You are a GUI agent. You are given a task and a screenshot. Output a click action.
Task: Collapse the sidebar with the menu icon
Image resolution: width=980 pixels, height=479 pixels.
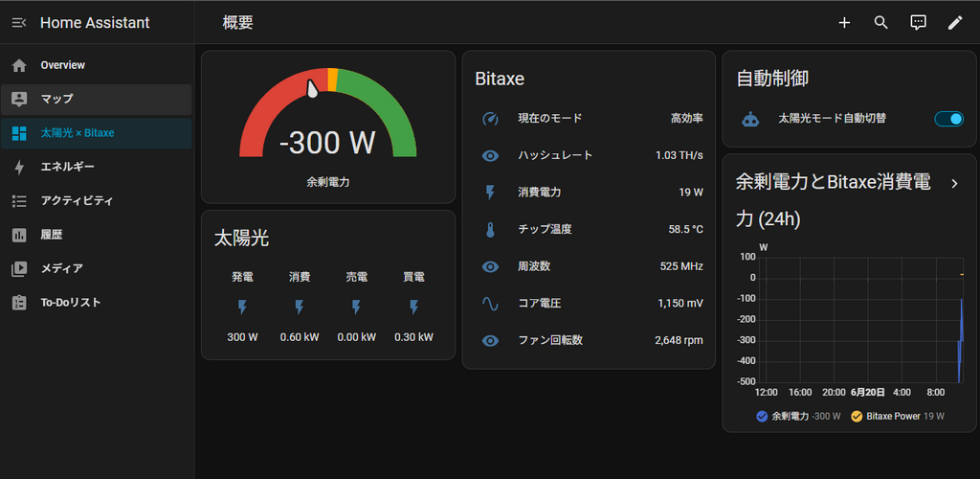tap(19, 23)
